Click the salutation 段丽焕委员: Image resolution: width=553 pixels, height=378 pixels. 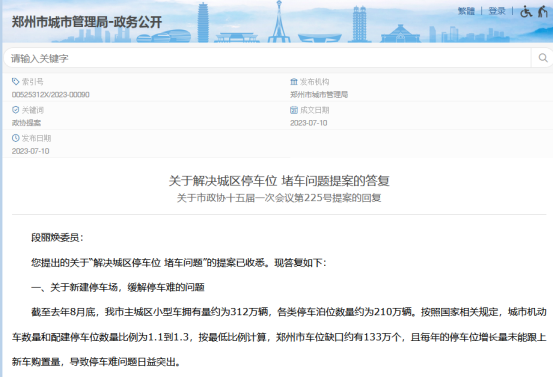point(57,238)
